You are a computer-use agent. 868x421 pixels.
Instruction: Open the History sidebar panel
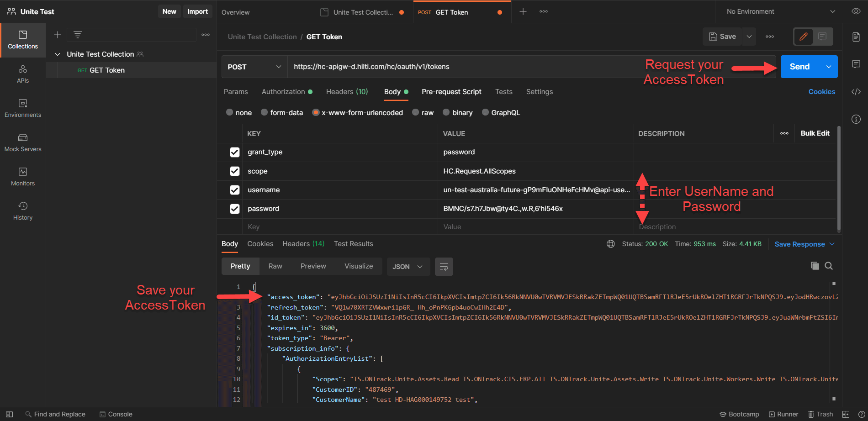point(23,211)
